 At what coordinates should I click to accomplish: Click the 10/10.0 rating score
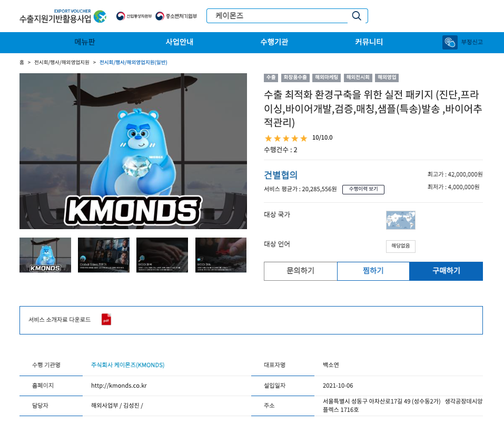pos(322,137)
